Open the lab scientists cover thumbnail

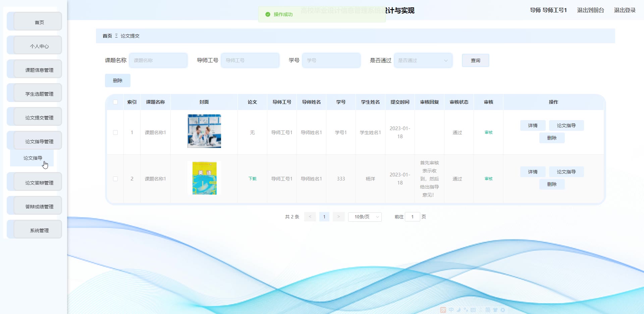[204, 131]
